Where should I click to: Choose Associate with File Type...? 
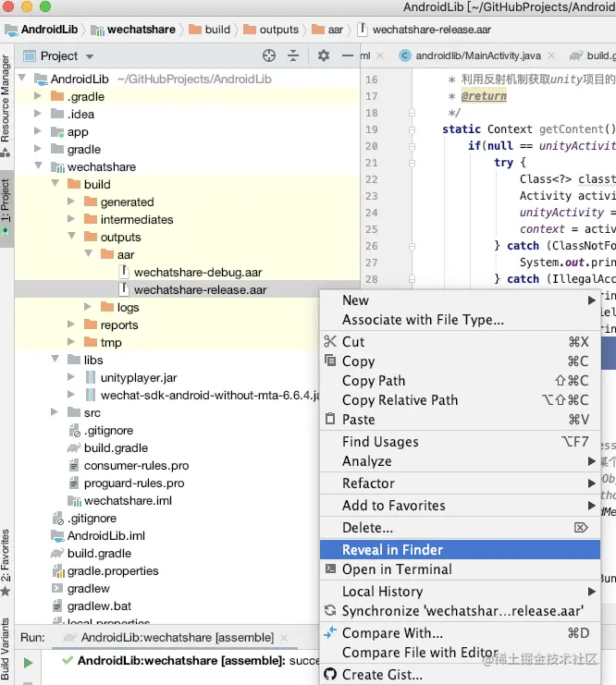pos(460,320)
